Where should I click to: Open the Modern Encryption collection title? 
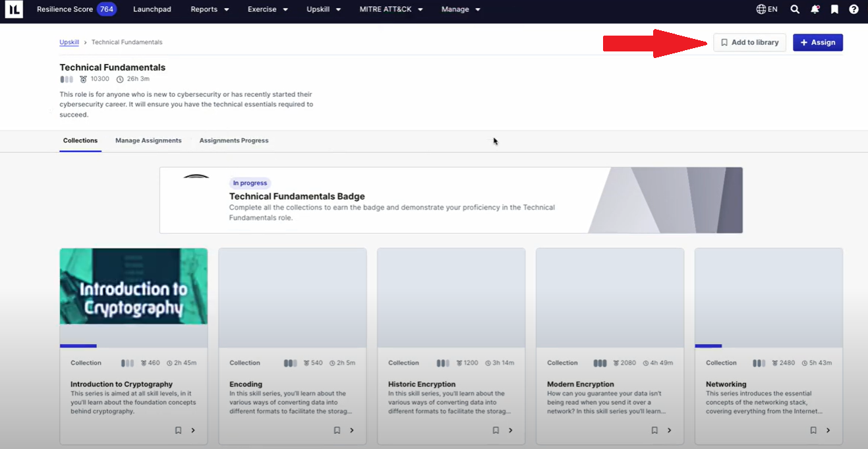pos(581,384)
